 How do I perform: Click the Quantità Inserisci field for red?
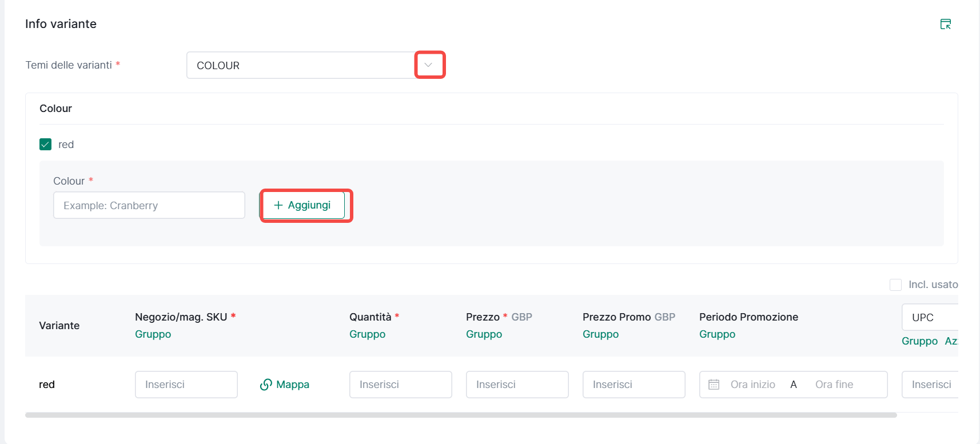click(x=400, y=385)
